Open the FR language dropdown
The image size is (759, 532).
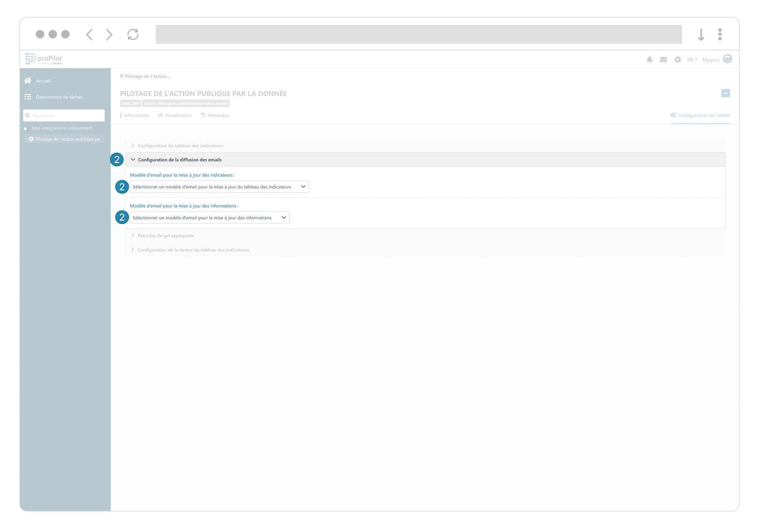click(x=691, y=60)
